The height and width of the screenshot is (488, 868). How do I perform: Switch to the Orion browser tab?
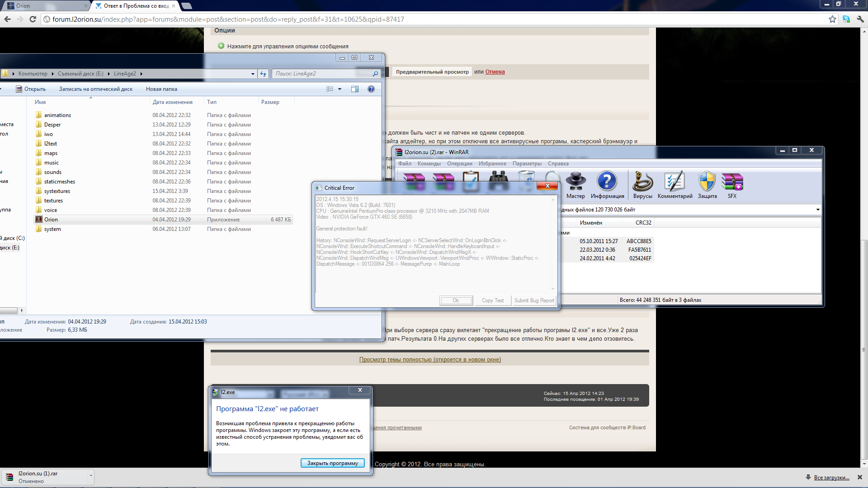(x=45, y=6)
